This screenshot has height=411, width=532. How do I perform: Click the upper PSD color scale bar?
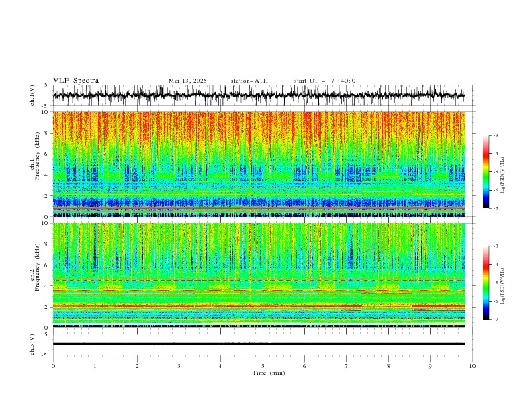click(486, 172)
